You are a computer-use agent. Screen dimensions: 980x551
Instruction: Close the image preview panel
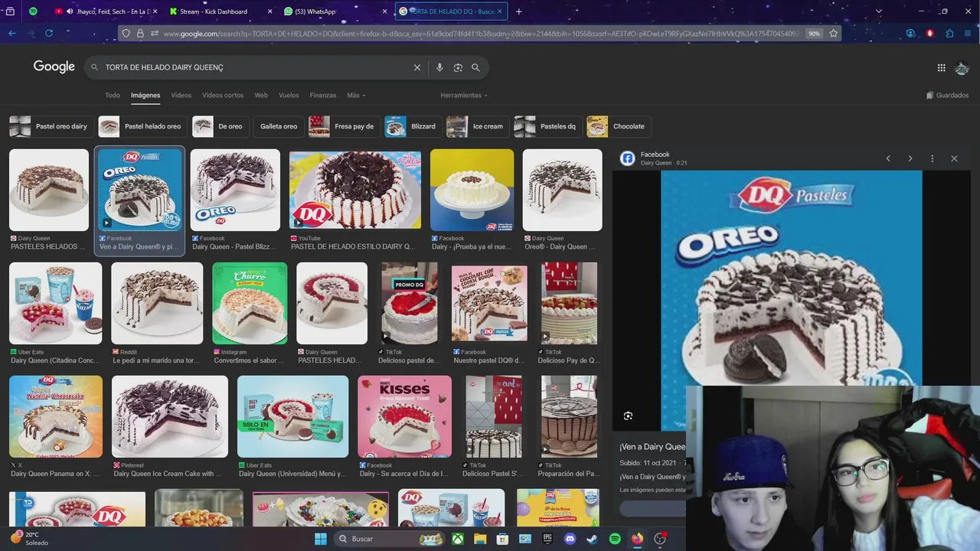click(x=954, y=158)
